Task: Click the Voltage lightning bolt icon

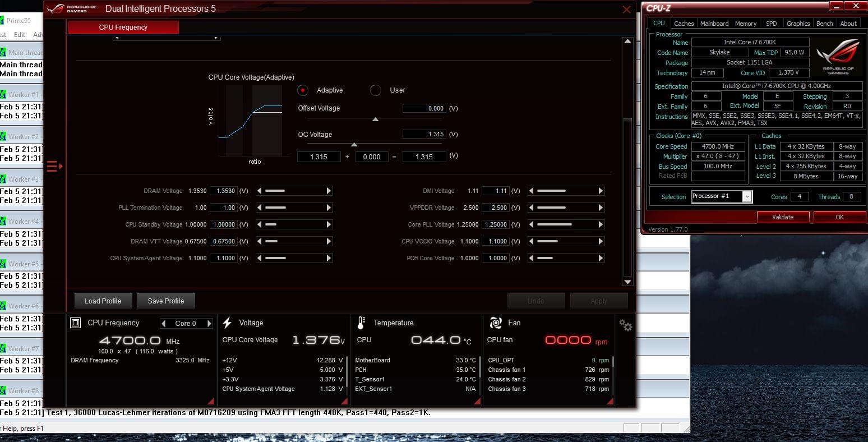Action: [x=227, y=323]
